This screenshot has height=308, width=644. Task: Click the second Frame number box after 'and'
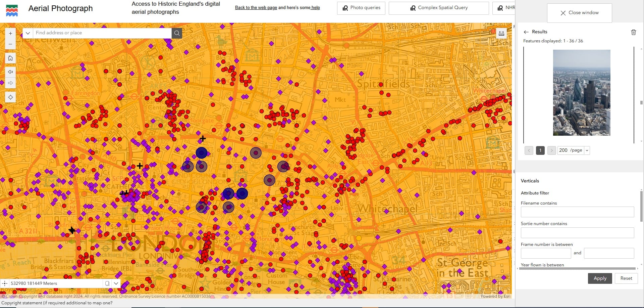click(609, 253)
